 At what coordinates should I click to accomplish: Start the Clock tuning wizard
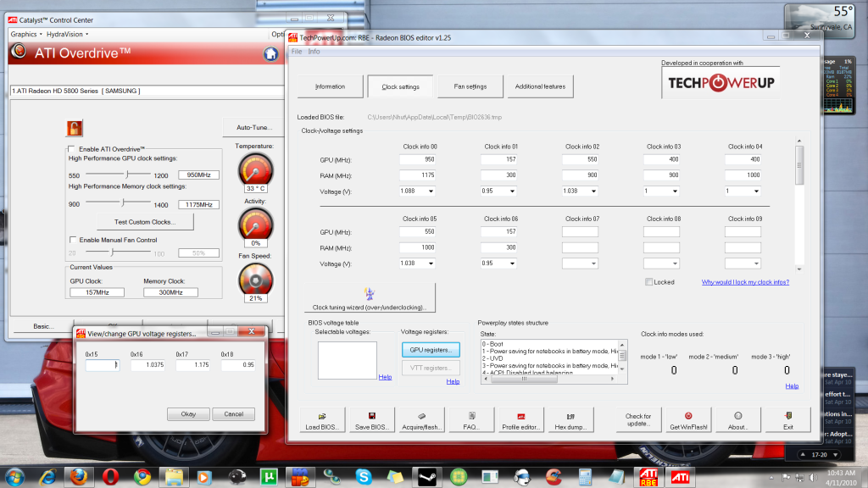370,298
